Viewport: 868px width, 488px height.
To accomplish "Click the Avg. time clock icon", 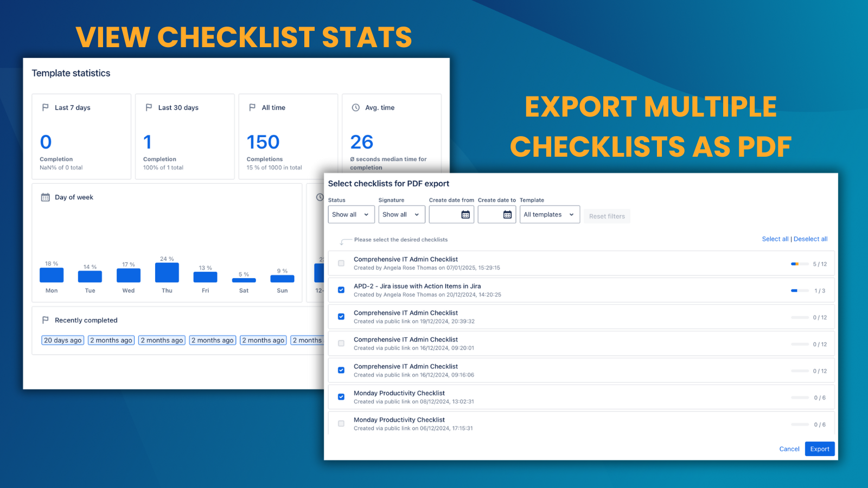I will (x=356, y=107).
